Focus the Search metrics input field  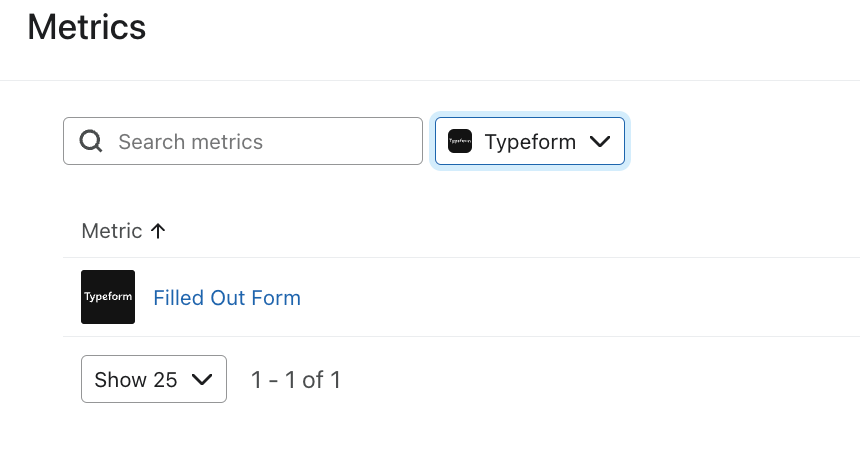(x=260, y=142)
